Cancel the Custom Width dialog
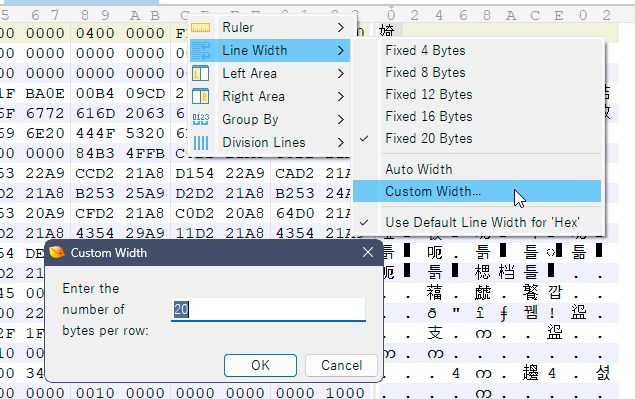635x399 pixels. (x=341, y=365)
